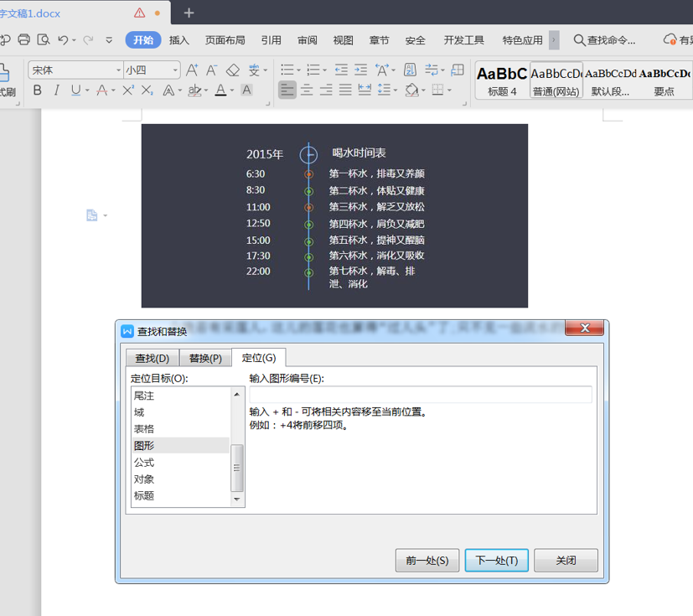This screenshot has width=693, height=616.
Task: Open text highlight color dropdown arrow
Action: pos(206,91)
